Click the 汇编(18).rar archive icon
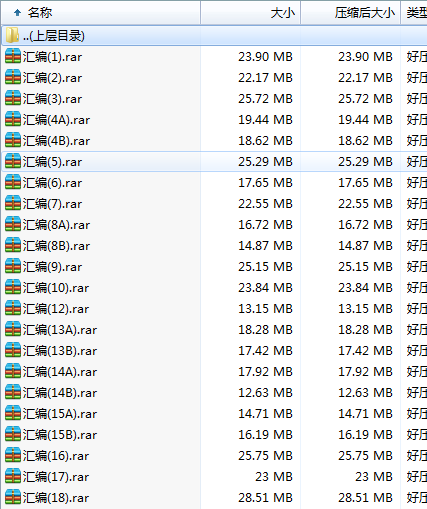The image size is (427, 509). (13, 497)
